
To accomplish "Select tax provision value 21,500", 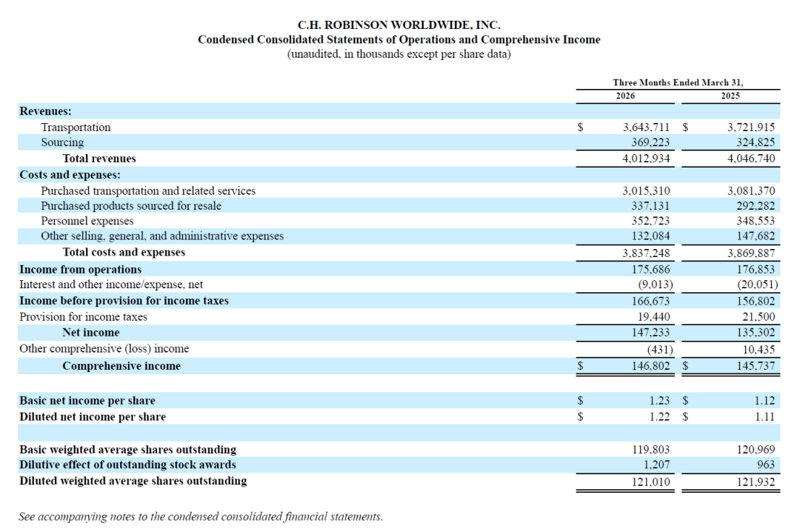I will tap(759, 316).
